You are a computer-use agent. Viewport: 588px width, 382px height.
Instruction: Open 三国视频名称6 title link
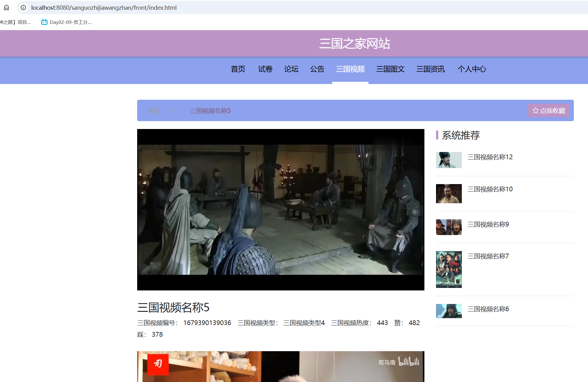tap(488, 309)
